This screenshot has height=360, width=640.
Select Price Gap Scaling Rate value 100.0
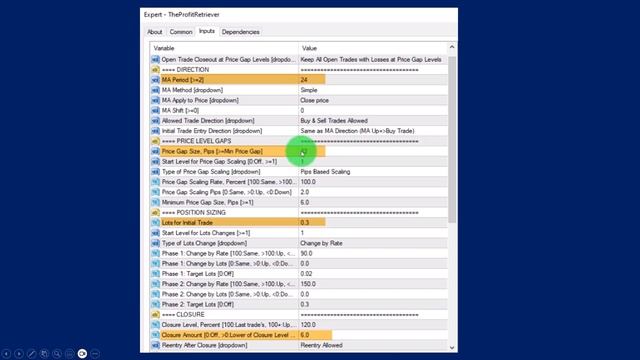(x=308, y=182)
